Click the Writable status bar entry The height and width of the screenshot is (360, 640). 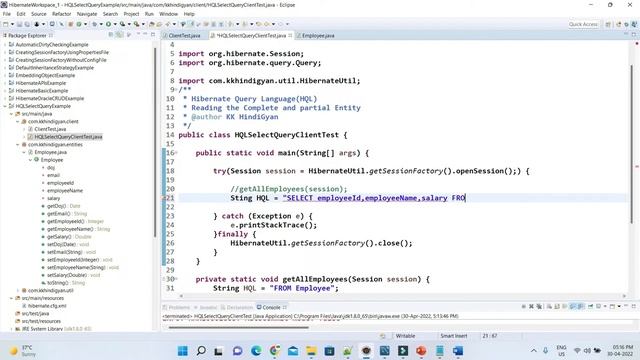(405, 336)
